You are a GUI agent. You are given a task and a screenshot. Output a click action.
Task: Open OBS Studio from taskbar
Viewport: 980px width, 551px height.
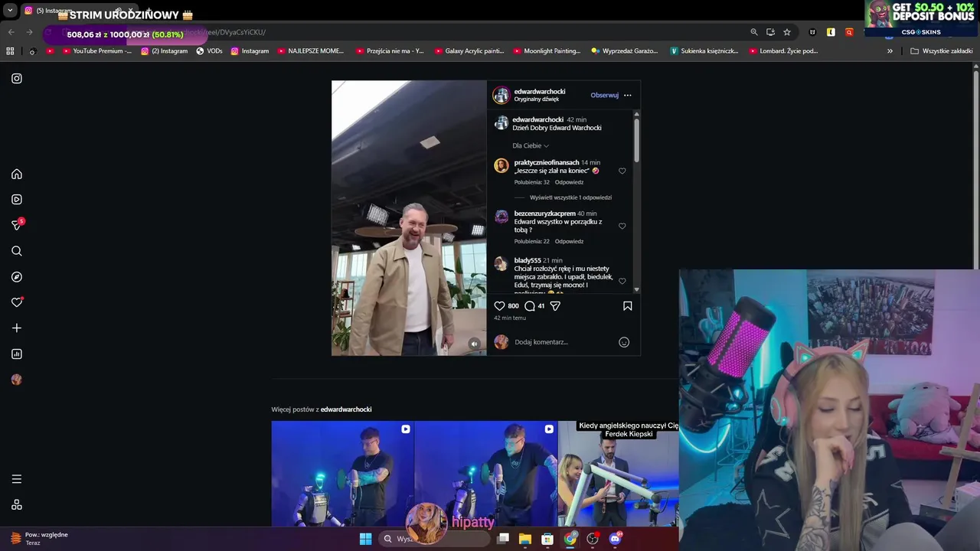pos(593,539)
